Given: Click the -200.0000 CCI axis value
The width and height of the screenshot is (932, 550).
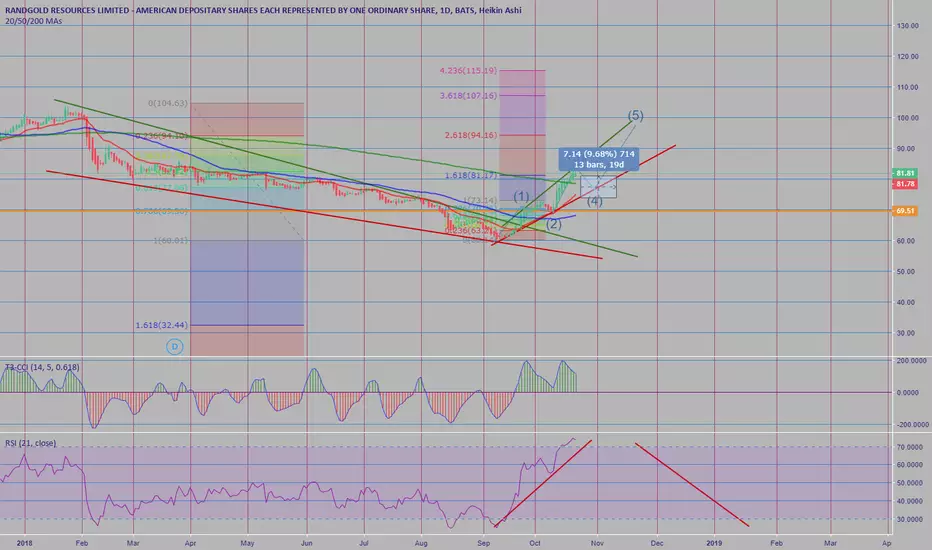Looking at the screenshot, I should (x=912, y=425).
